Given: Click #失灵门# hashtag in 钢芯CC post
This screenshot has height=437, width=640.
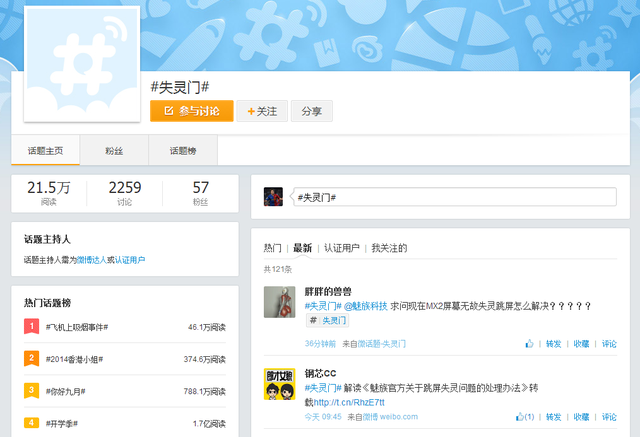Looking at the screenshot, I should [323, 388].
